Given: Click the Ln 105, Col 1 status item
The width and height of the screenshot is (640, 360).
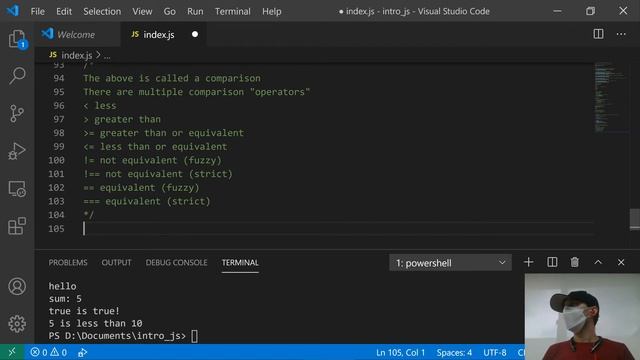Looking at the screenshot, I should click(x=400, y=352).
